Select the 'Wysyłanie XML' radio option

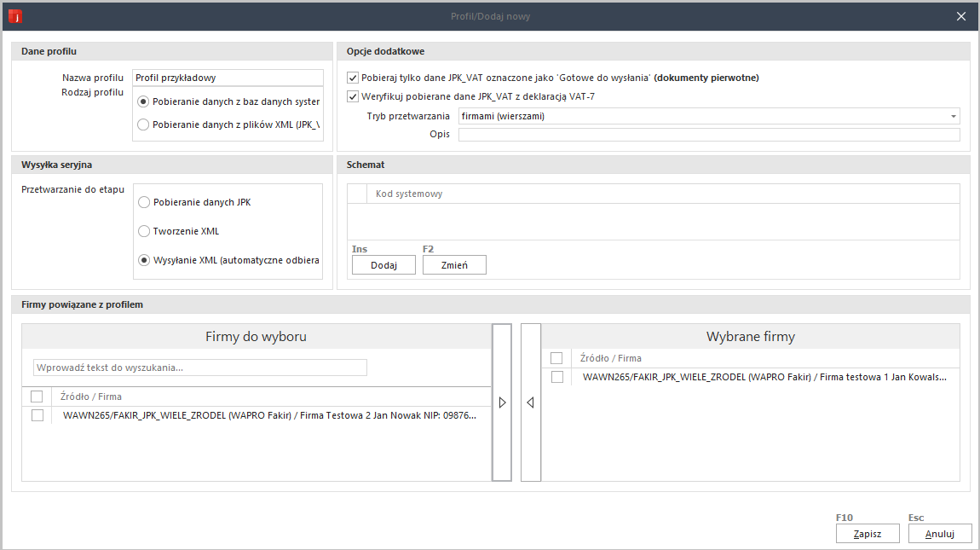(x=144, y=260)
